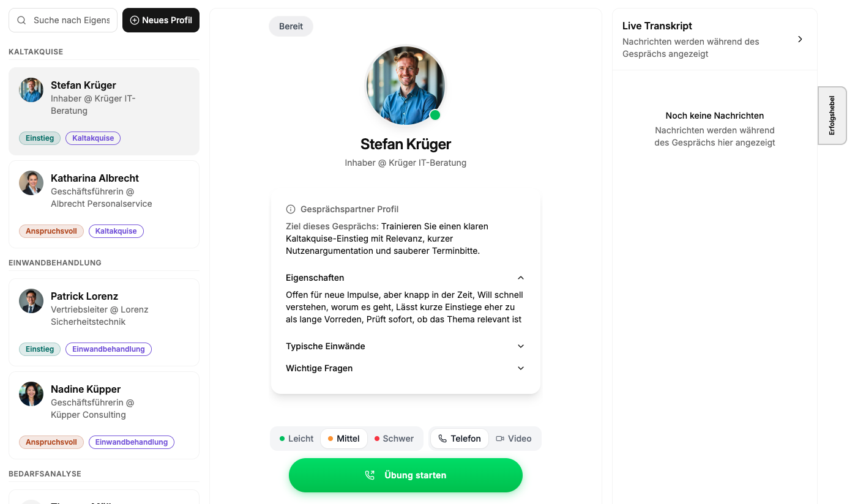Click Patrick Lorenz's avatar icon
855x504 pixels.
pos(31,301)
